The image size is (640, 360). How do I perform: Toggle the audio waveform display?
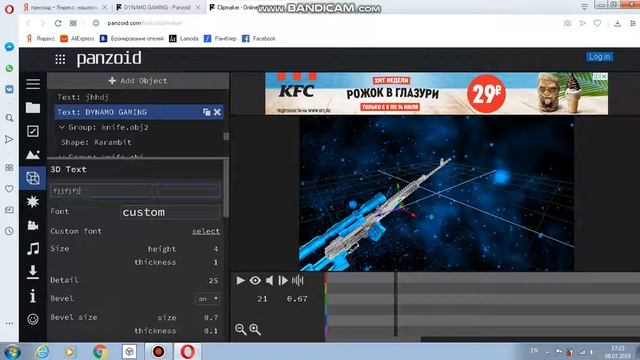(298, 280)
